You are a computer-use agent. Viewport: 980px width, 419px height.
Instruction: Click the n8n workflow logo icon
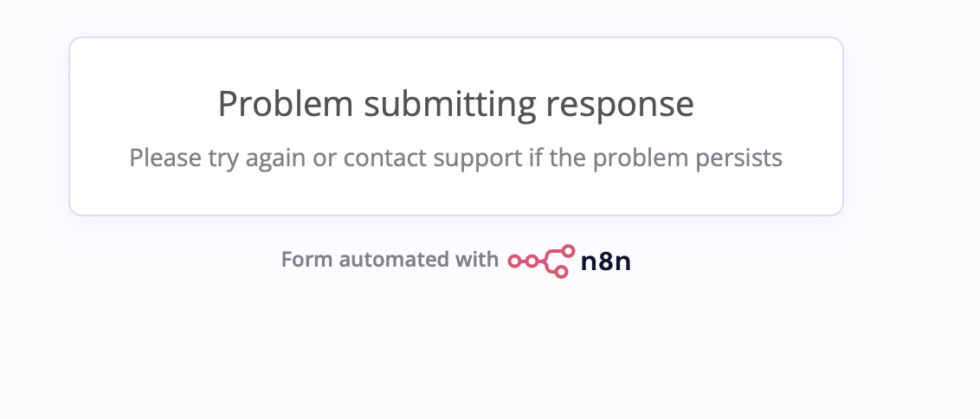(541, 261)
